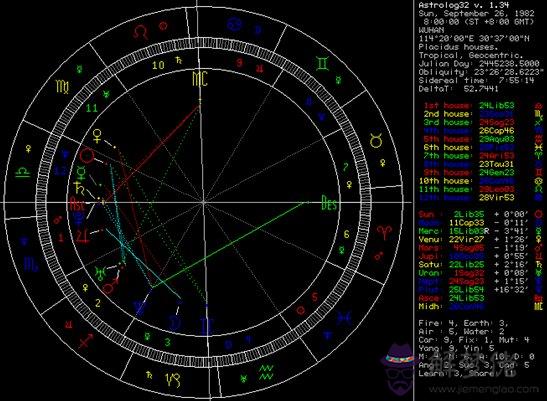
Task: Select the red Sun circle inside the wheel
Action: (x=87, y=156)
